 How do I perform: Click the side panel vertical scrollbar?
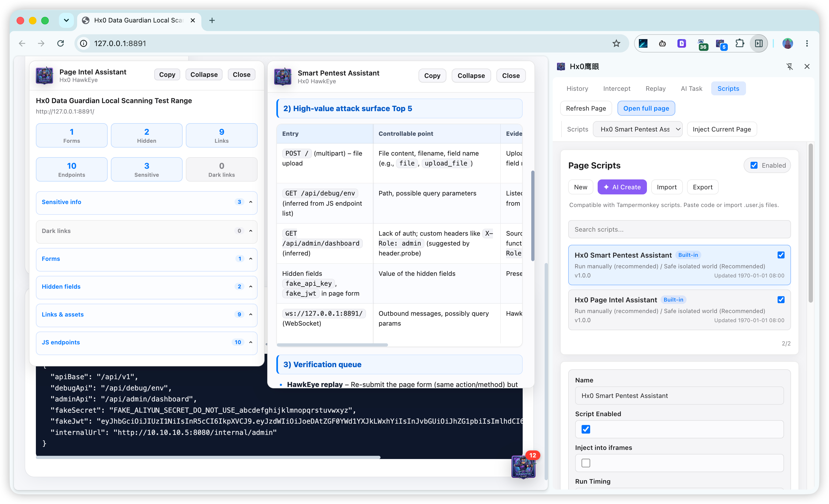click(x=811, y=223)
